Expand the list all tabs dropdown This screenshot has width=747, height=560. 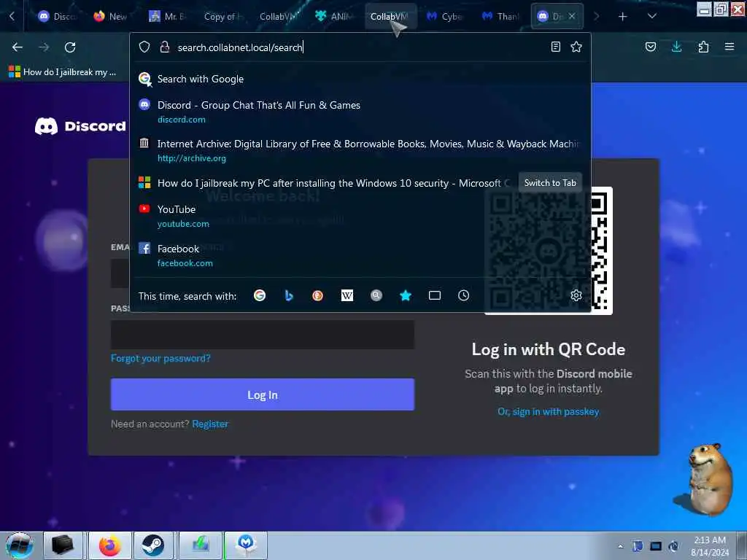(x=652, y=16)
